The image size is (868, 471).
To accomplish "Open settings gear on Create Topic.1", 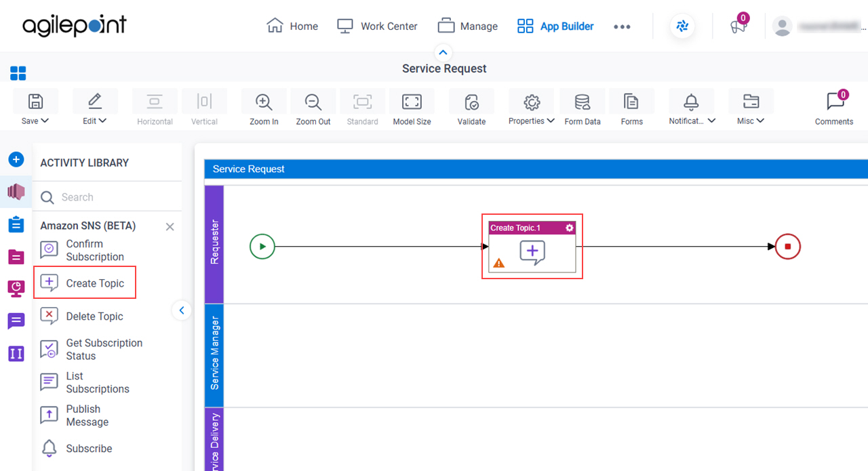I will [570, 228].
